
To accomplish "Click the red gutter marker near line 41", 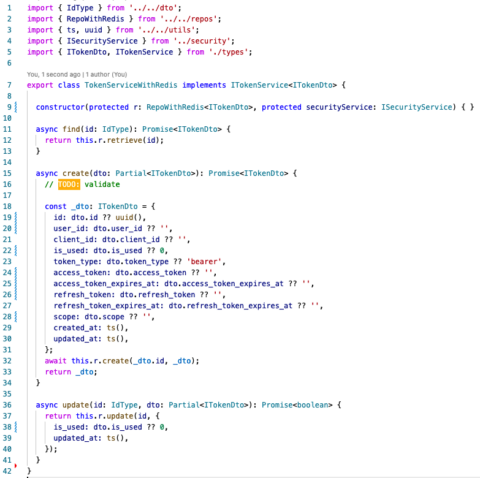I will (16, 466).
